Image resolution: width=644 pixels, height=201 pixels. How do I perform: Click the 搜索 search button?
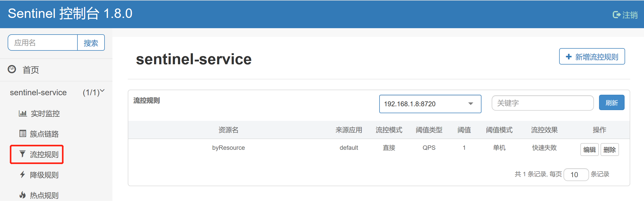pyautogui.click(x=91, y=43)
